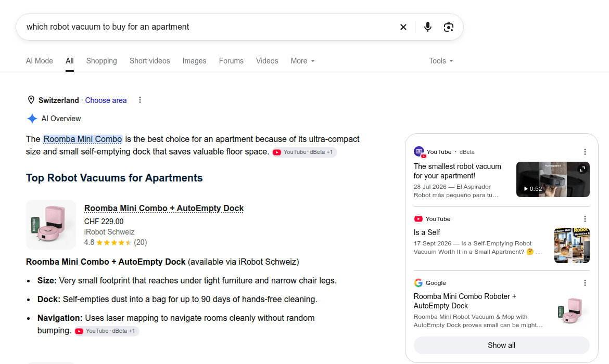This screenshot has width=609, height=364.
Task: Click the Choose area link
Action: [106, 100]
